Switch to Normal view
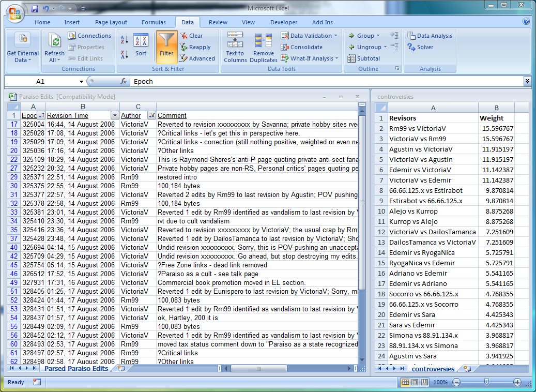 pos(405,382)
